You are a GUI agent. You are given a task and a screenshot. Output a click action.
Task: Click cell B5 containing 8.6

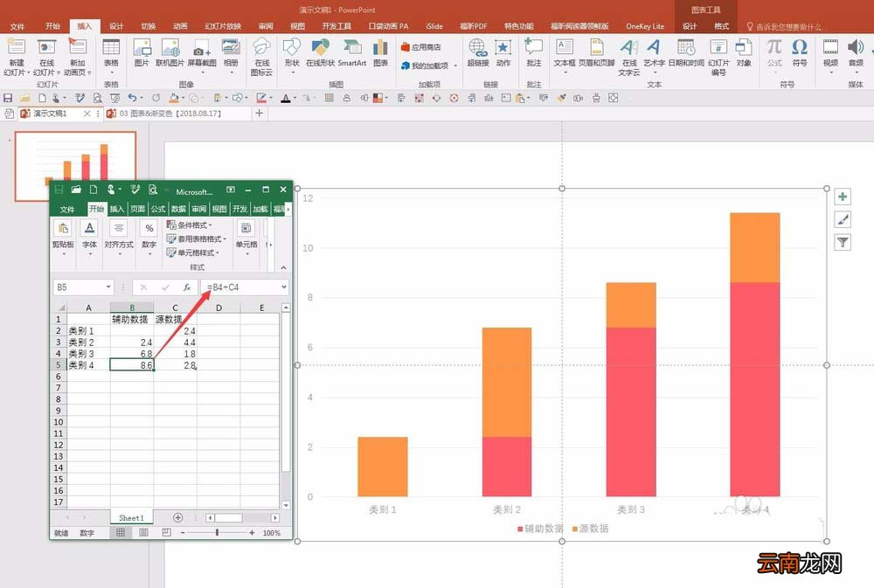click(132, 365)
